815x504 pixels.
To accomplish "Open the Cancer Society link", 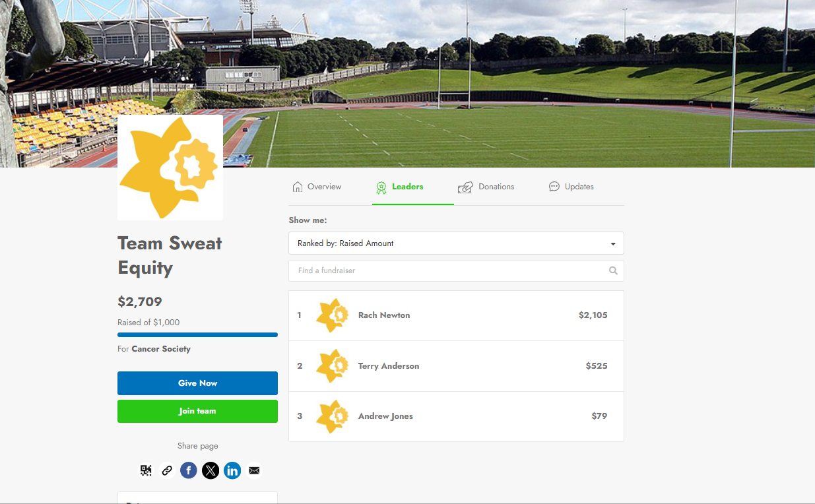I will coord(161,349).
